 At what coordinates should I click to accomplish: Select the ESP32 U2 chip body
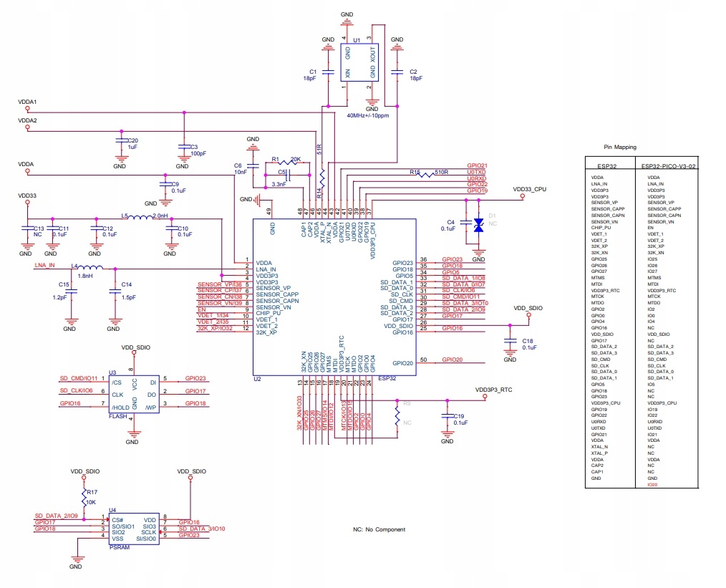334,297
